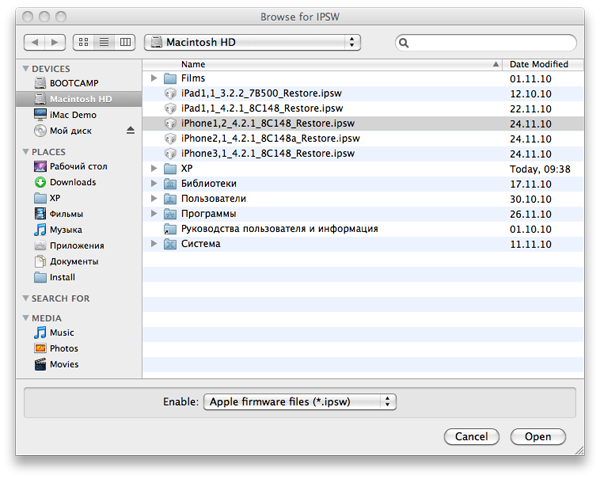Collapse the PLACES sidebar section

pos(26,152)
